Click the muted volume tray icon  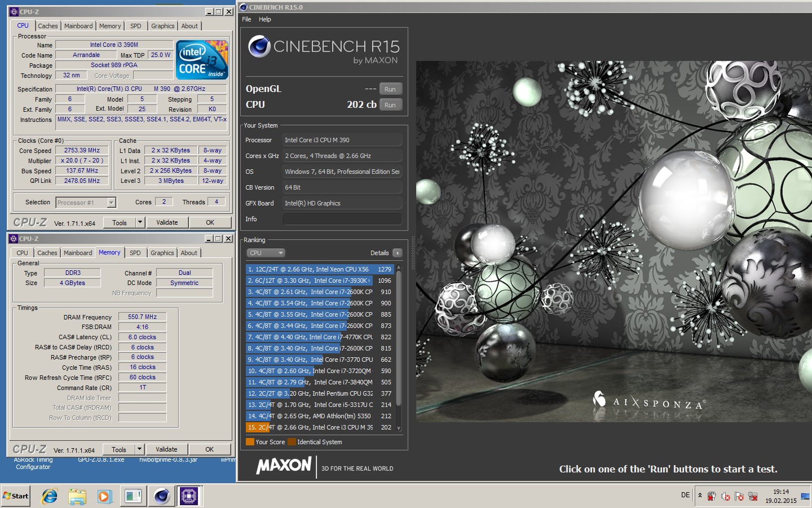pyautogui.click(x=726, y=496)
